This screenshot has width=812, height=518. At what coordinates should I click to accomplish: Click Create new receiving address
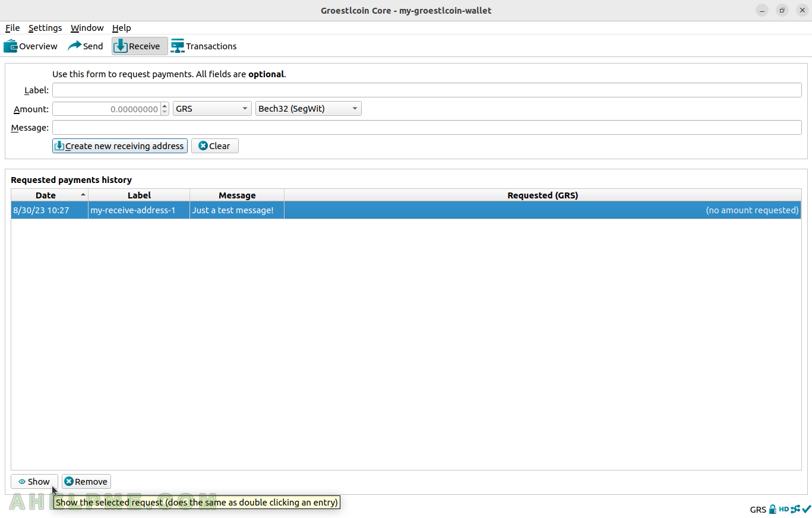pyautogui.click(x=120, y=146)
